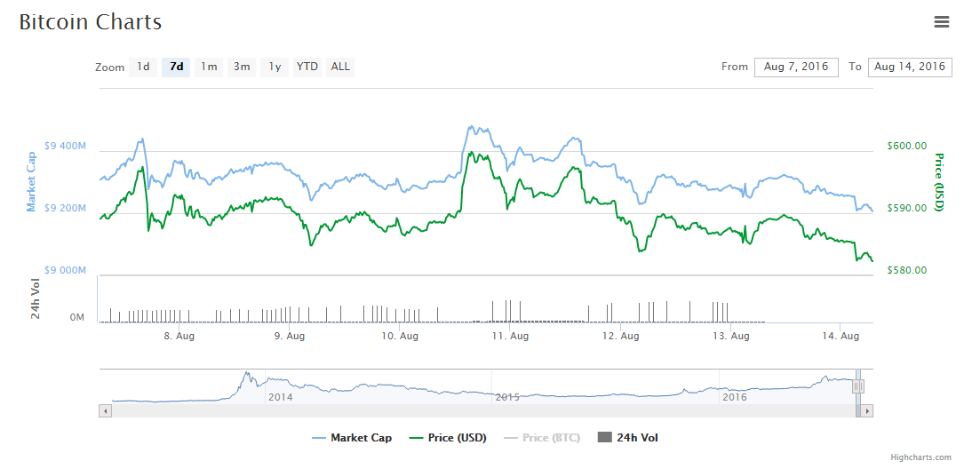This screenshot has width=980, height=469.
Task: Select the 1d zoom range
Action: coord(142,67)
